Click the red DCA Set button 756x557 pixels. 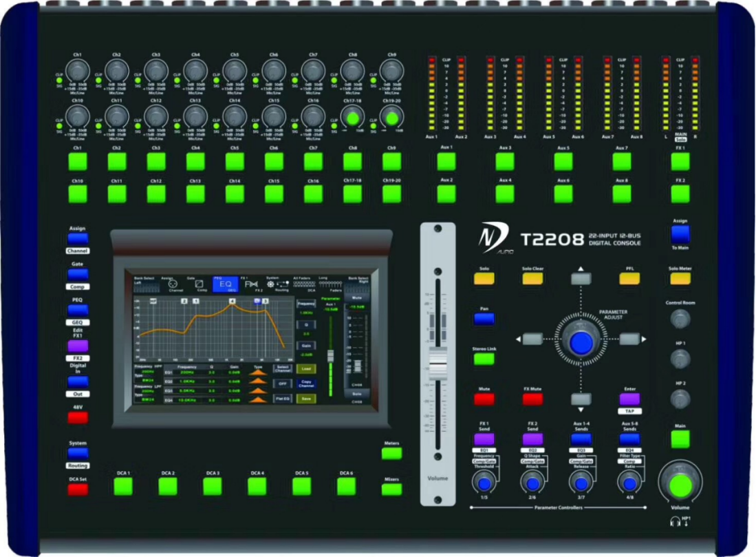coord(78,490)
